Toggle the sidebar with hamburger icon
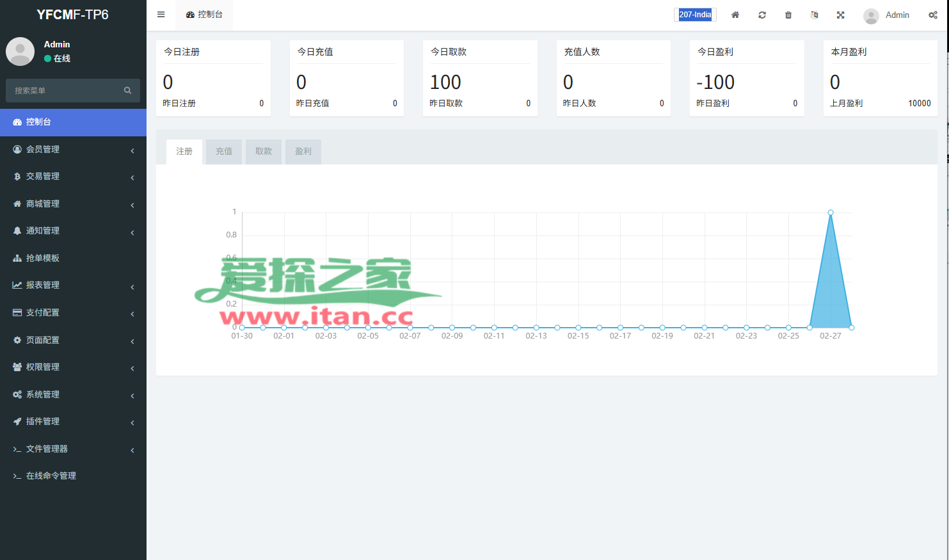The height and width of the screenshot is (560, 949). coord(161,15)
